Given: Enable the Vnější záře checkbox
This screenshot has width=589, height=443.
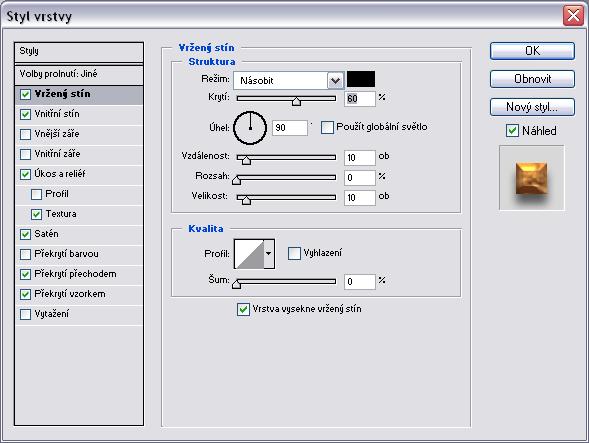Looking at the screenshot, I should [26, 134].
